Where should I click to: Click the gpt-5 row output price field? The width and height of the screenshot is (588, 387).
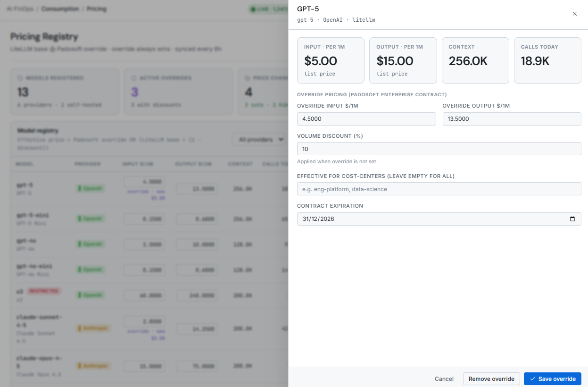click(x=198, y=189)
